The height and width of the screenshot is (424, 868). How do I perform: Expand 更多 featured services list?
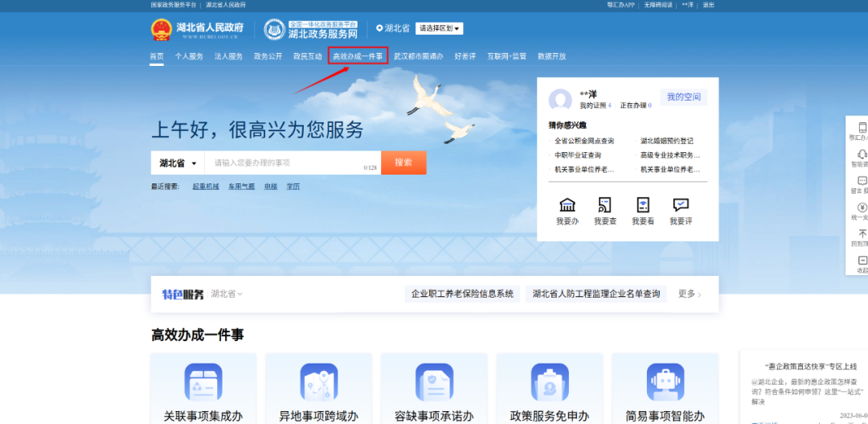pos(690,294)
